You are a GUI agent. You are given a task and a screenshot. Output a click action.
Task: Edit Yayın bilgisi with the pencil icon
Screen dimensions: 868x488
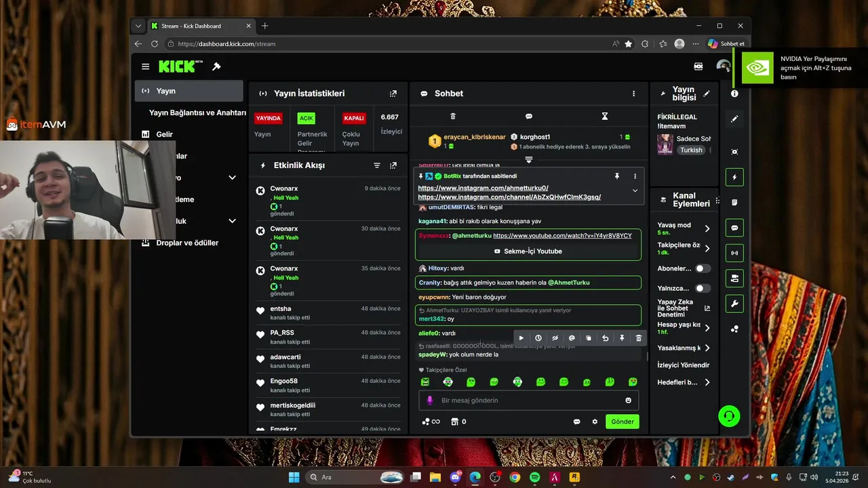pos(707,94)
